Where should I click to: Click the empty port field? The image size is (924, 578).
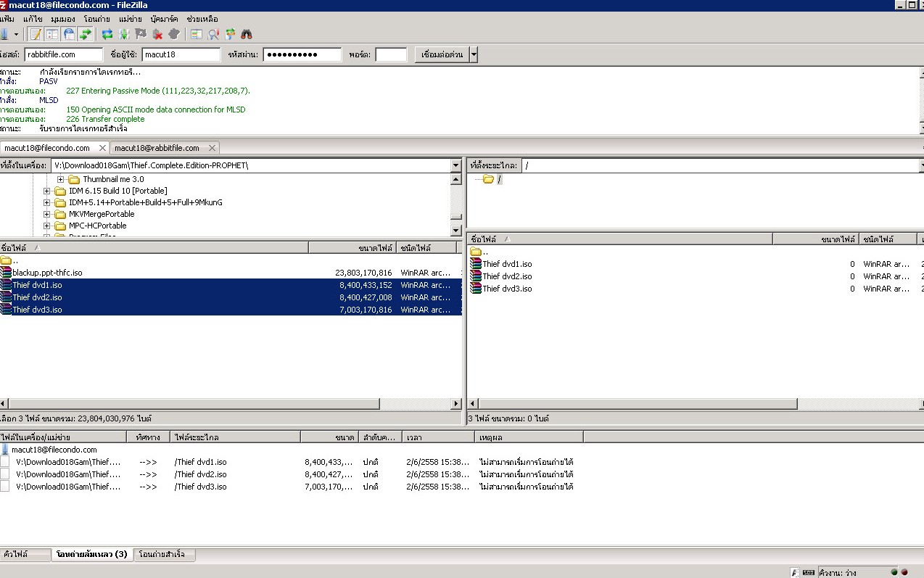coord(391,54)
